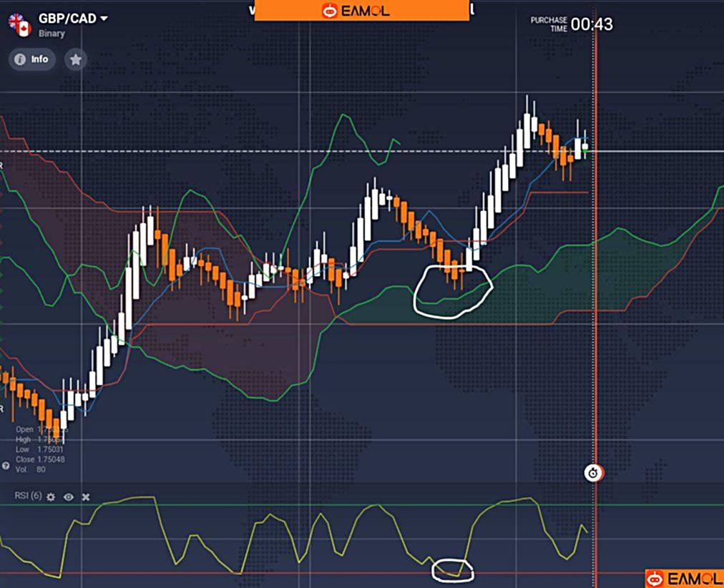Click the purchase time 00:43 countdown
The image size is (724, 588).
(591, 24)
